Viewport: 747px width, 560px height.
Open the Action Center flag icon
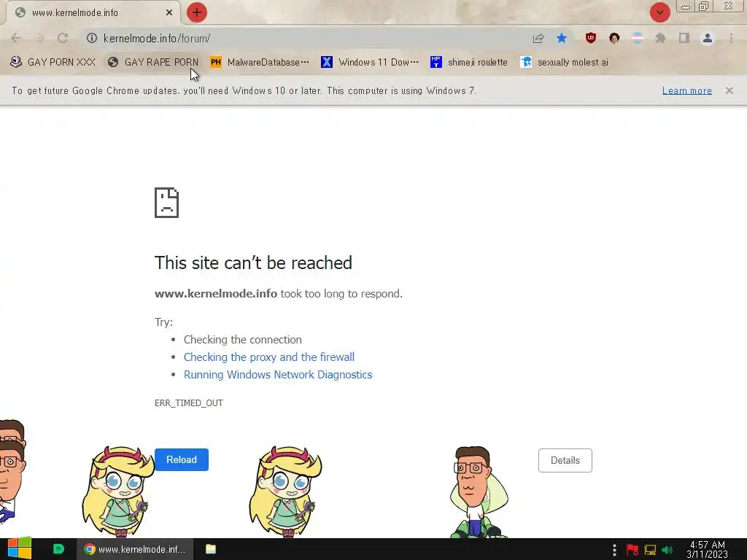632,550
